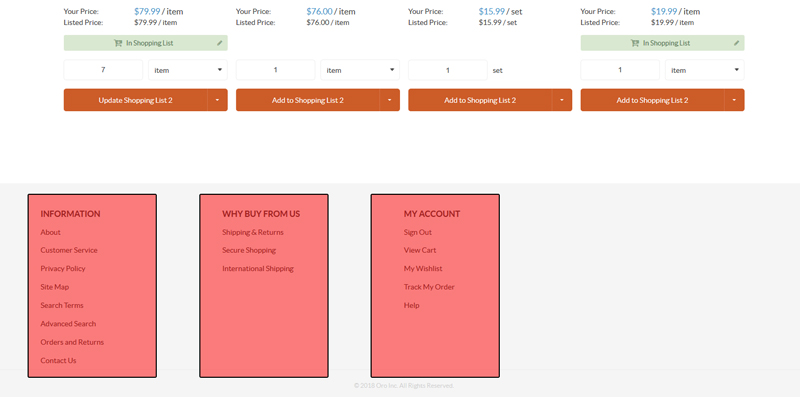Click the listed price $15.99 / set text
Screen dimensions: 800x397
(497, 22)
